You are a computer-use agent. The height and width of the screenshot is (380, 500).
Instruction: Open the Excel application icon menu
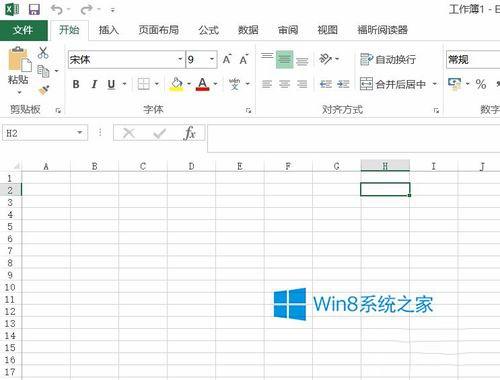(x=12, y=9)
